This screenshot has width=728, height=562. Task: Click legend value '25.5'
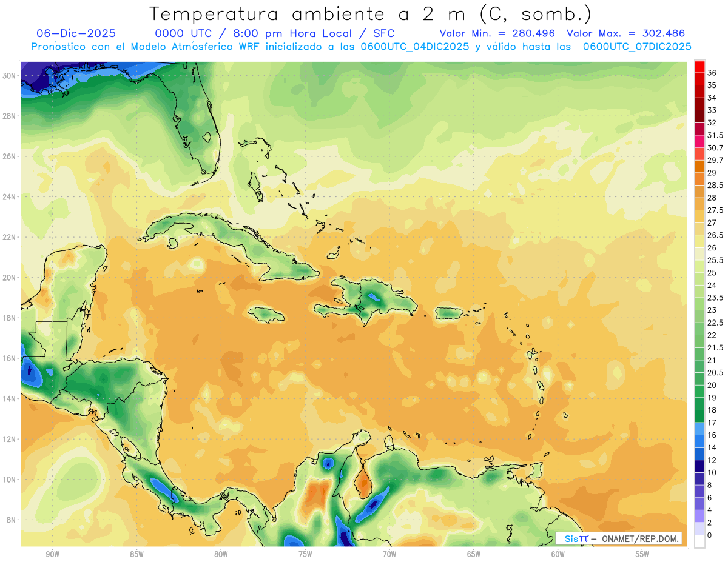pyautogui.click(x=715, y=261)
